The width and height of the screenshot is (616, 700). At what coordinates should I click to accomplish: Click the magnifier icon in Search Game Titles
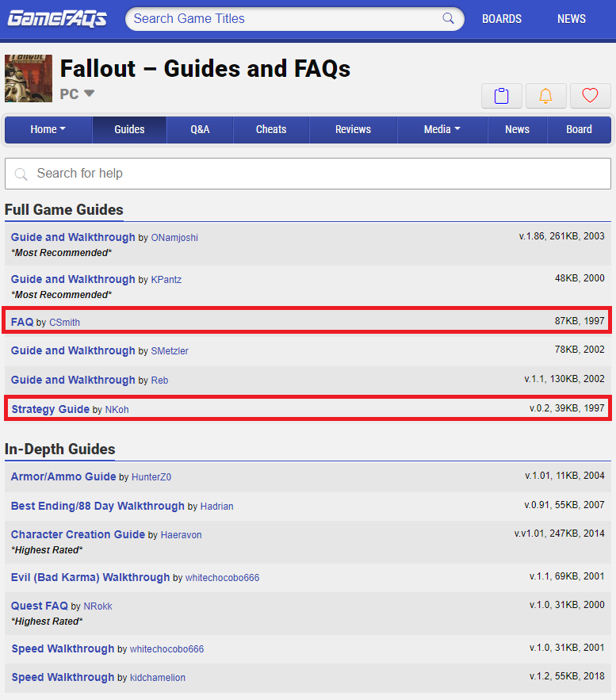click(448, 18)
